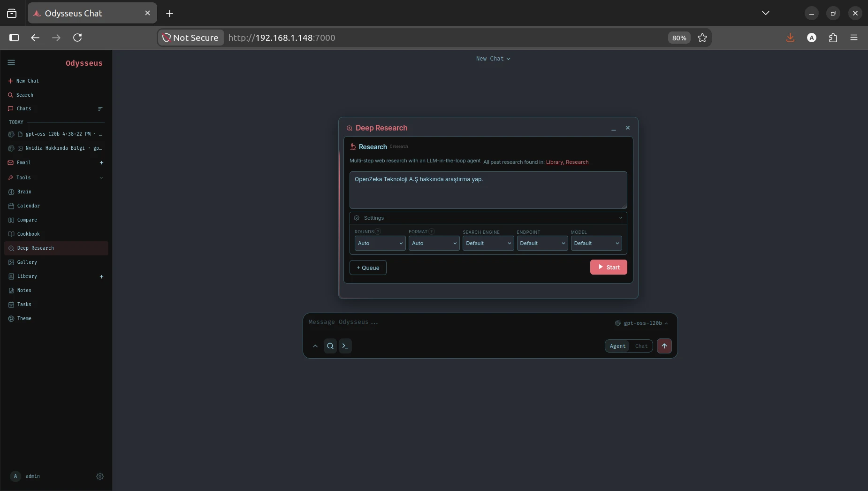
Task: Open browser downloads panel
Action: pos(791,38)
